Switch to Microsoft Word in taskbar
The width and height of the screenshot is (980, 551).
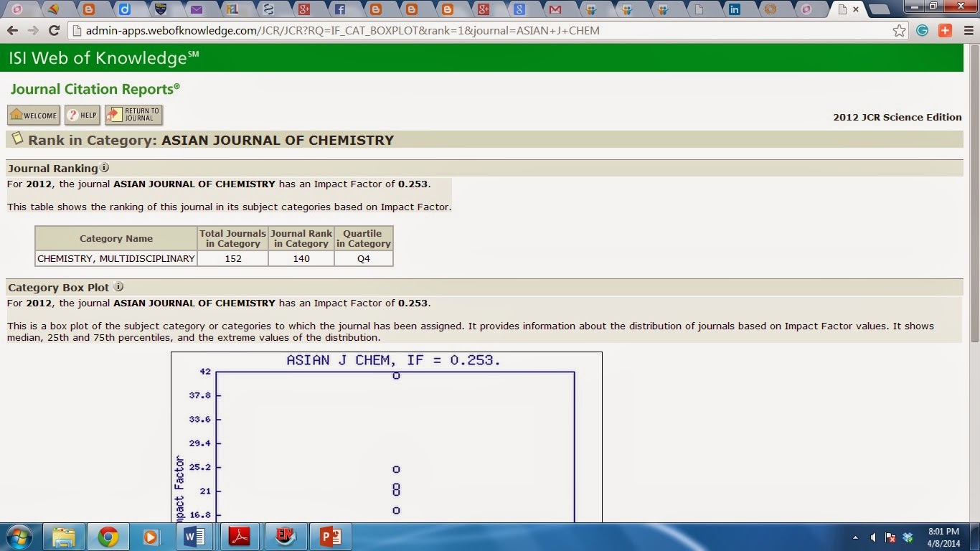coord(194,537)
